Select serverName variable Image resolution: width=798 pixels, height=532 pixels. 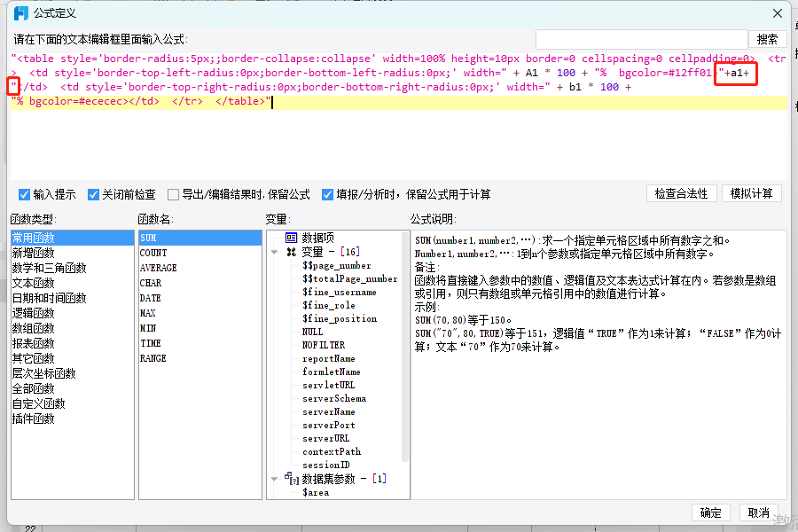click(x=328, y=411)
